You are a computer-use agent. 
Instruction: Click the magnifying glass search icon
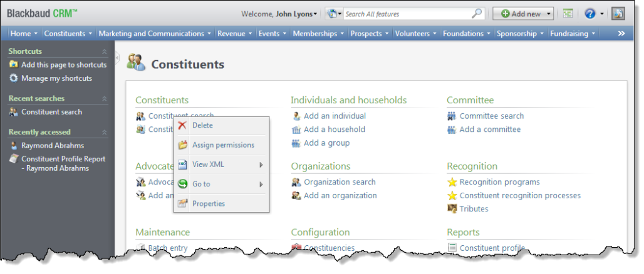(x=477, y=14)
